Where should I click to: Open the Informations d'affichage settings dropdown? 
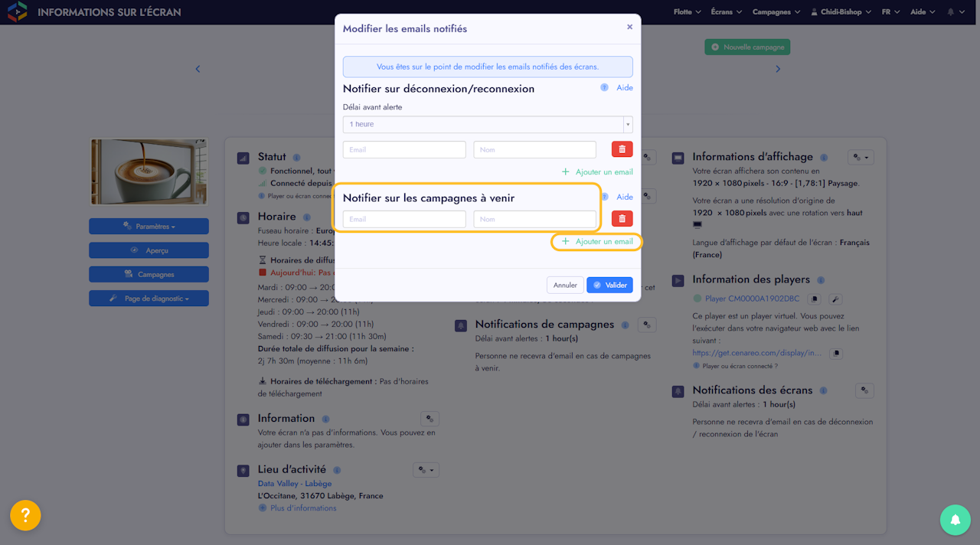coord(861,158)
